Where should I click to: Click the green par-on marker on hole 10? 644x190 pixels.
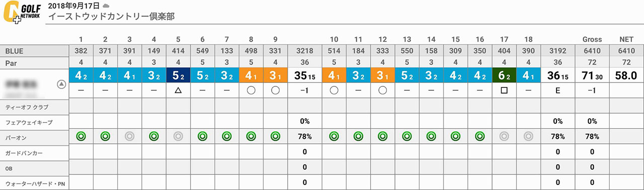[x=334, y=136]
